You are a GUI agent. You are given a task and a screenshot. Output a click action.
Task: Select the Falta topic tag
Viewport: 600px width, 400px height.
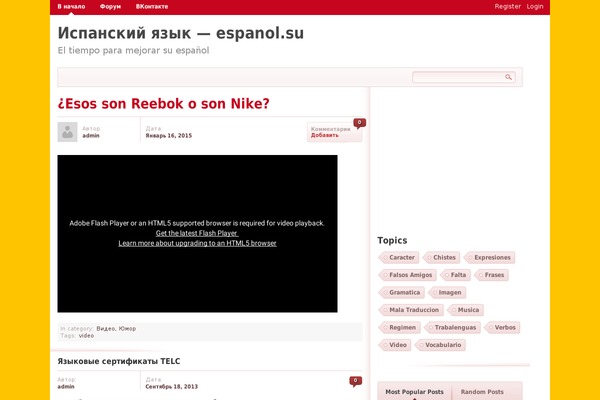pyautogui.click(x=456, y=275)
